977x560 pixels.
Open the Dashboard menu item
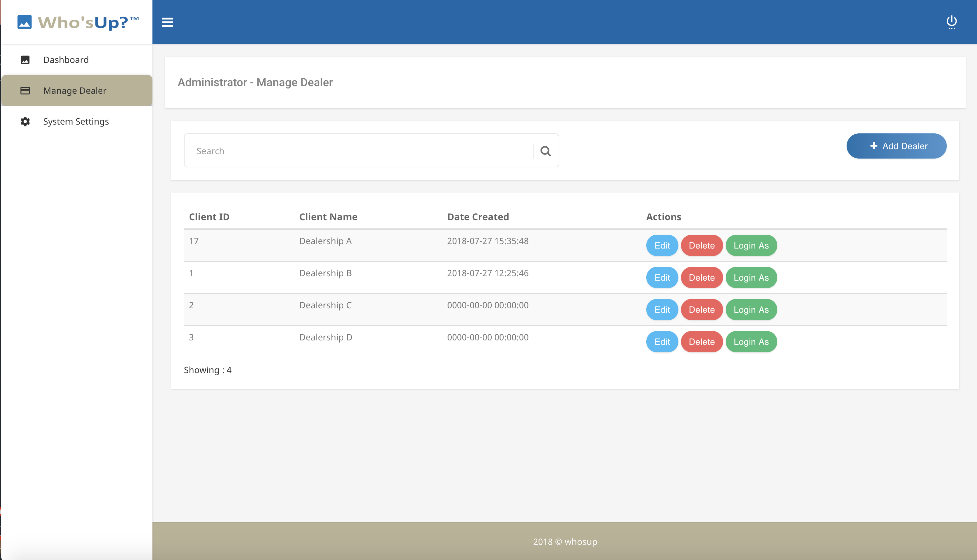click(66, 59)
